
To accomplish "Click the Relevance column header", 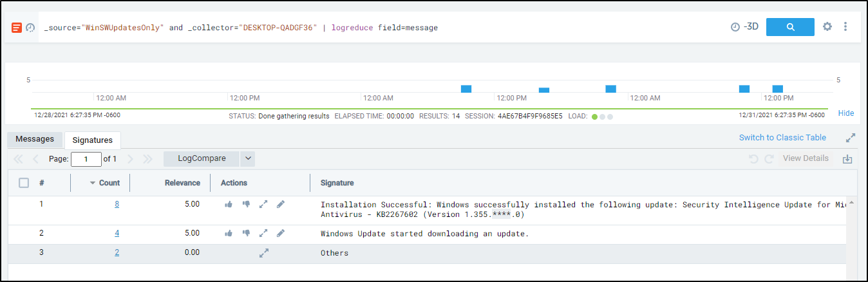I will (182, 183).
